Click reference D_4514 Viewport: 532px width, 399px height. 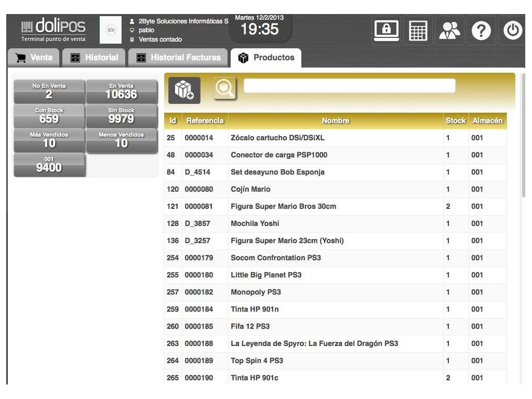(197, 172)
